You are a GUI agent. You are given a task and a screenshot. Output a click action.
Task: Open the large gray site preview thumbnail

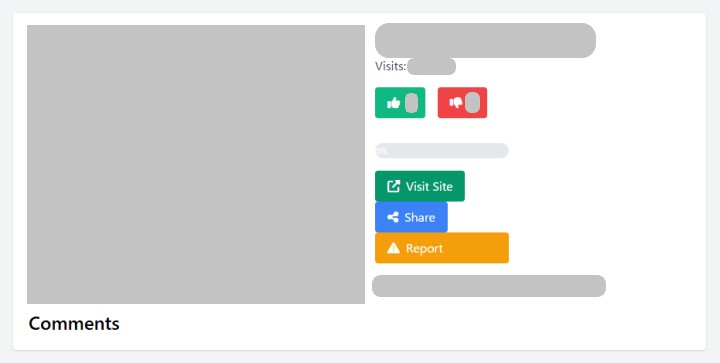(196, 164)
